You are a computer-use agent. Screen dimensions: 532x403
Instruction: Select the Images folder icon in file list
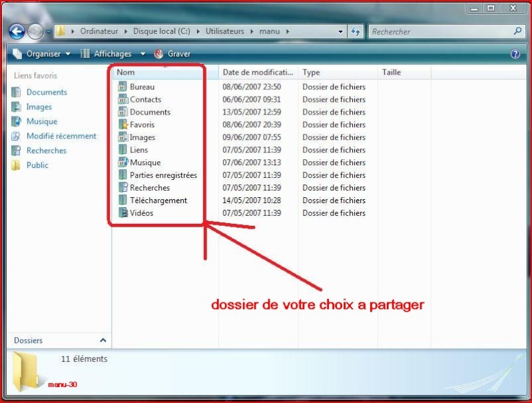123,137
